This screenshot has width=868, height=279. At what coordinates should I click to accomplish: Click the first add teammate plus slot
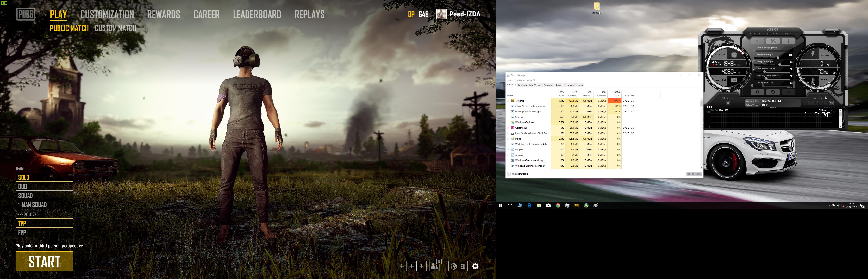point(401,266)
